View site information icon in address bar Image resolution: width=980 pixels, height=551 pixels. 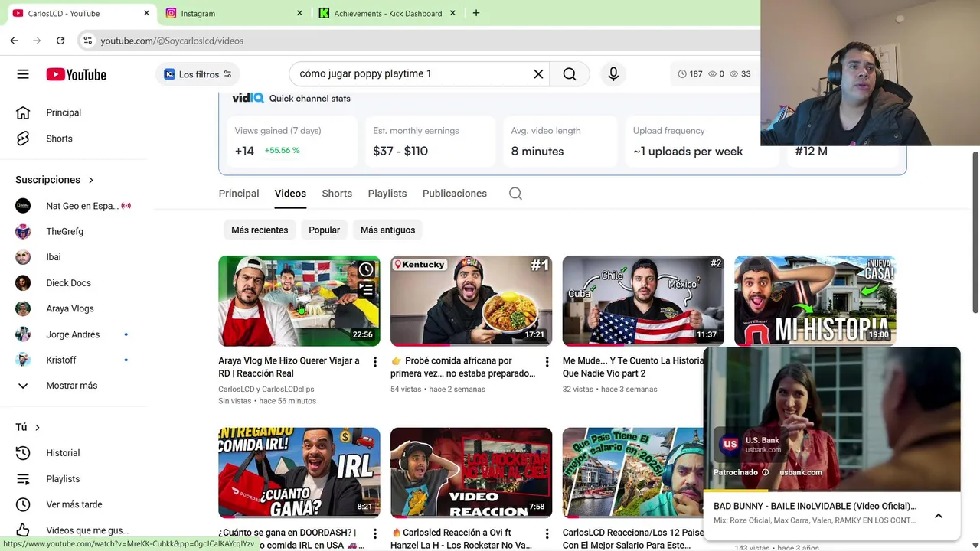click(x=87, y=41)
